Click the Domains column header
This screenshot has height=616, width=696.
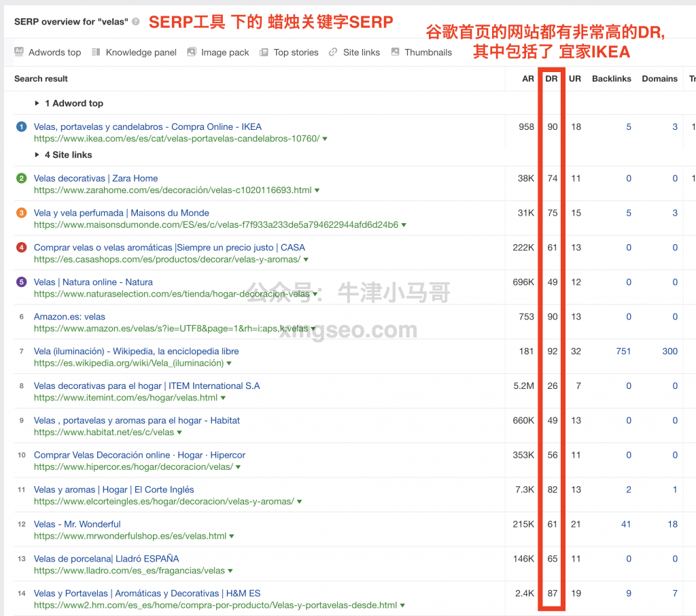pyautogui.click(x=659, y=79)
